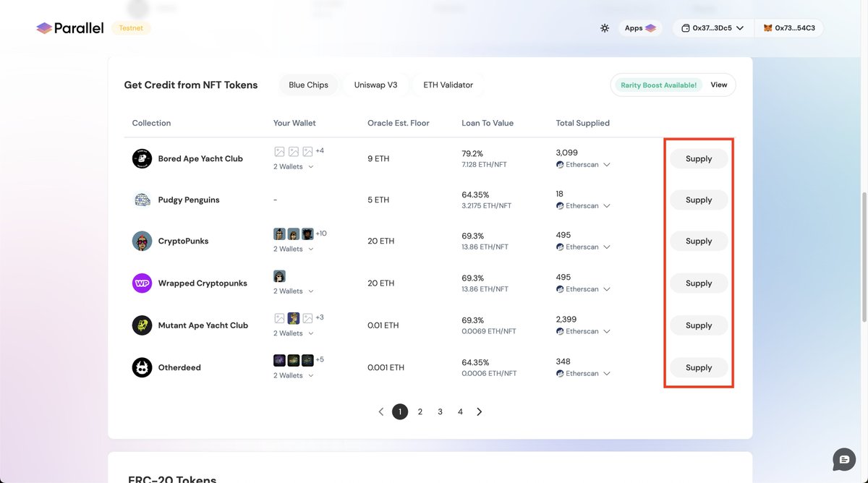The image size is (868, 483).
Task: Go to pagination page 3
Action: point(440,411)
